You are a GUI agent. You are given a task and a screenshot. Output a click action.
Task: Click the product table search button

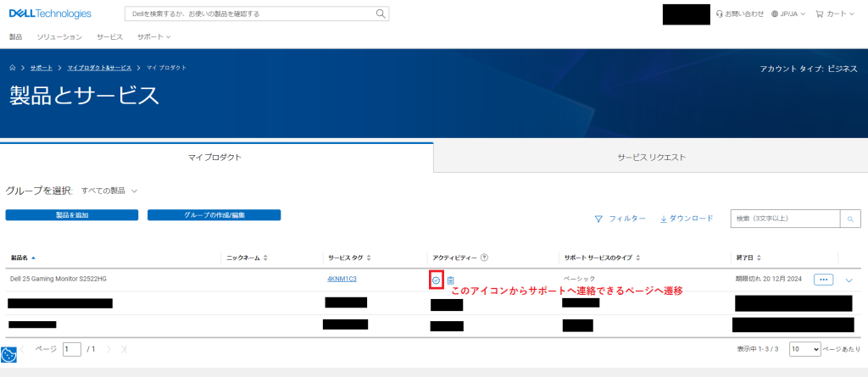849,219
